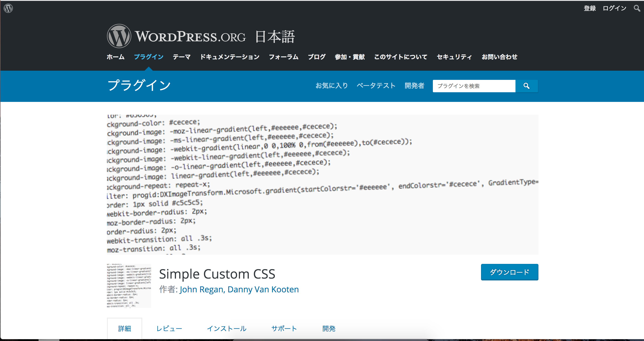644x341 pixels.
Task: Click the Simple Custom CSS plugin thumbnail
Action: click(x=129, y=286)
